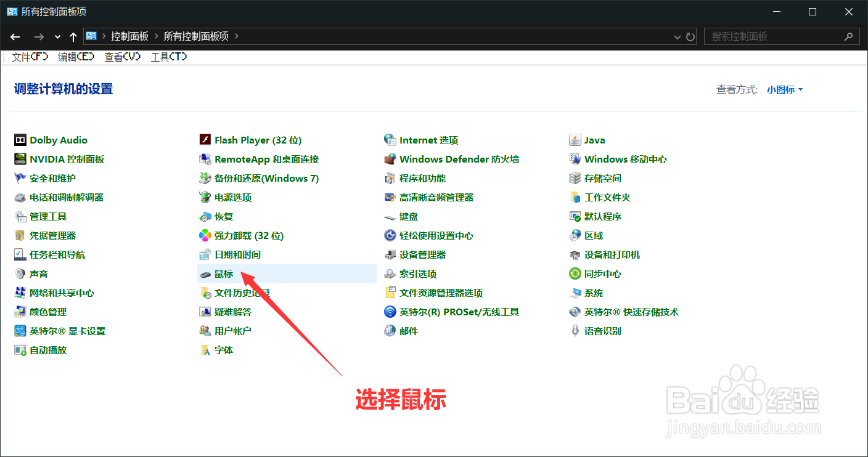Expand the chevron after 所有控制面板项
This screenshot has width=868, height=457.
coord(236,36)
